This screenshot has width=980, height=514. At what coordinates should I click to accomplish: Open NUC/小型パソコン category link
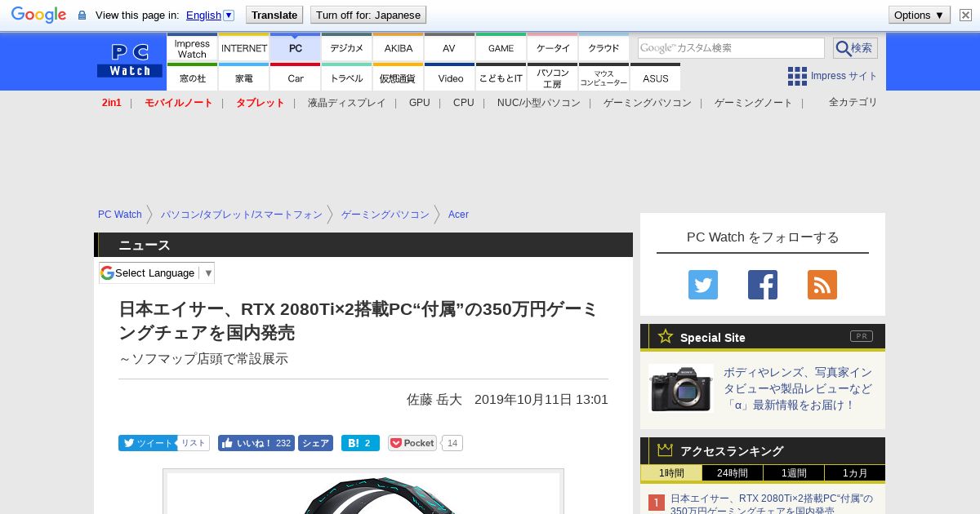coord(539,103)
